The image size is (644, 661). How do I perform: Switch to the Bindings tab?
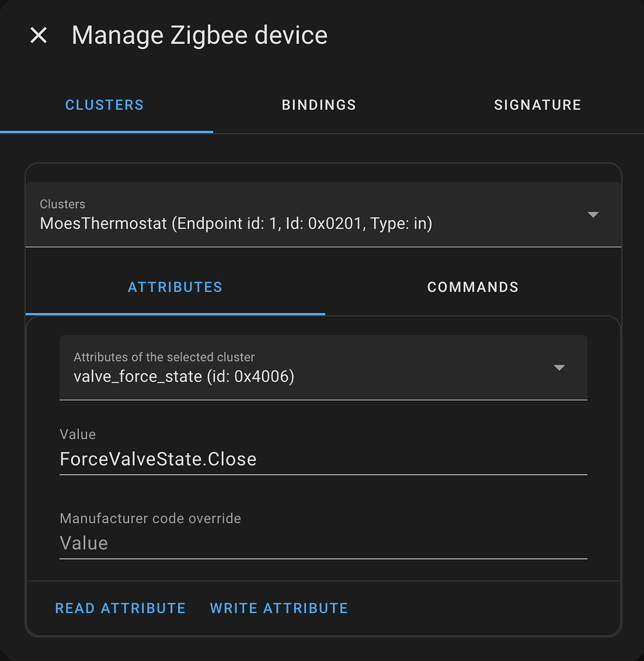click(x=318, y=105)
